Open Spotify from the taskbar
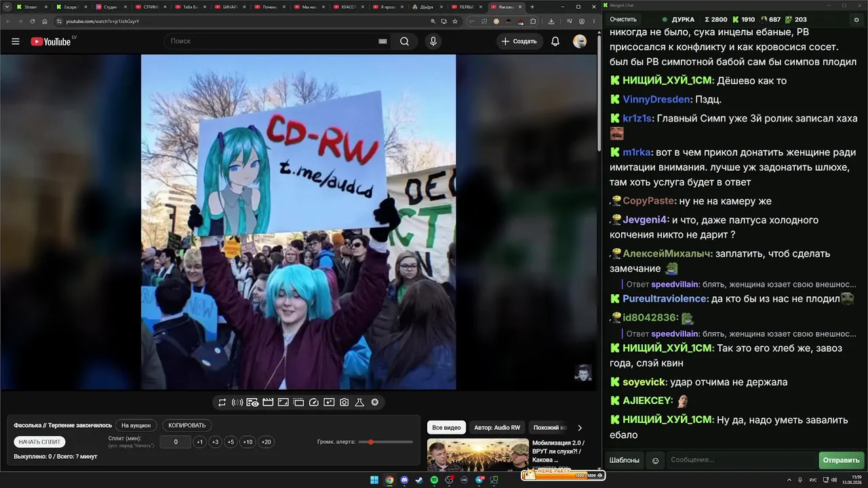868x488 pixels. click(x=434, y=481)
